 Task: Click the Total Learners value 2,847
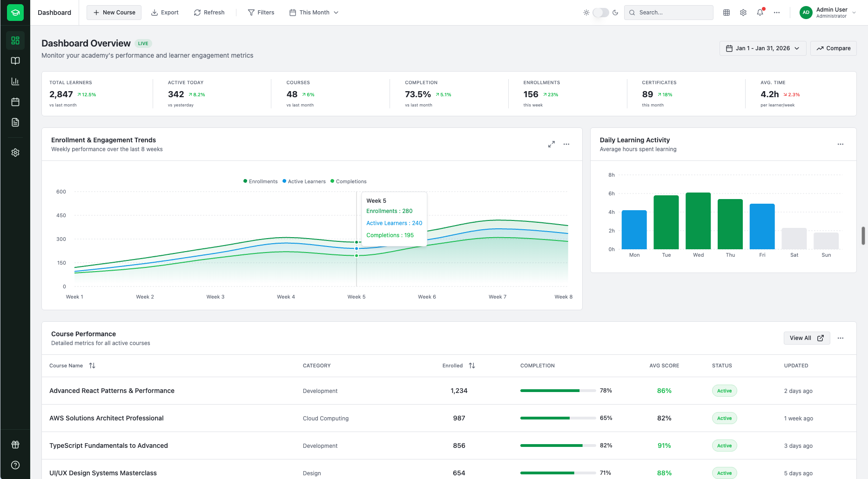[x=61, y=94]
